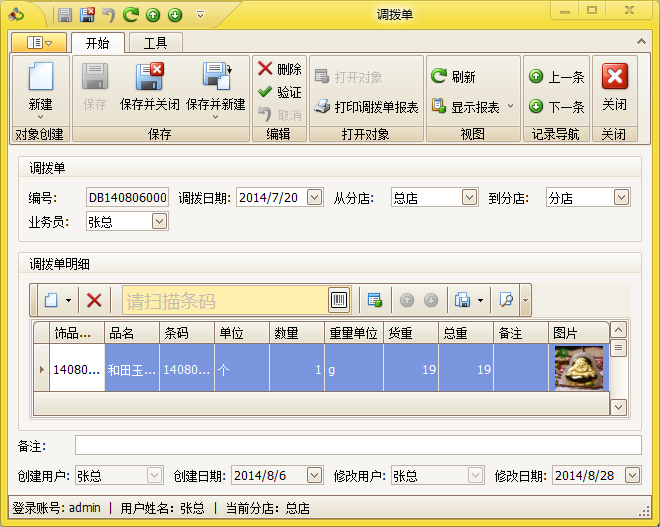Click the open related object icon in detail toolbar

(x=374, y=300)
